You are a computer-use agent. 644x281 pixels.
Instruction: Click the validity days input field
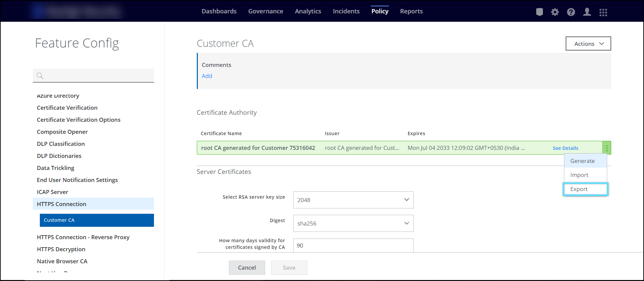coord(353,246)
